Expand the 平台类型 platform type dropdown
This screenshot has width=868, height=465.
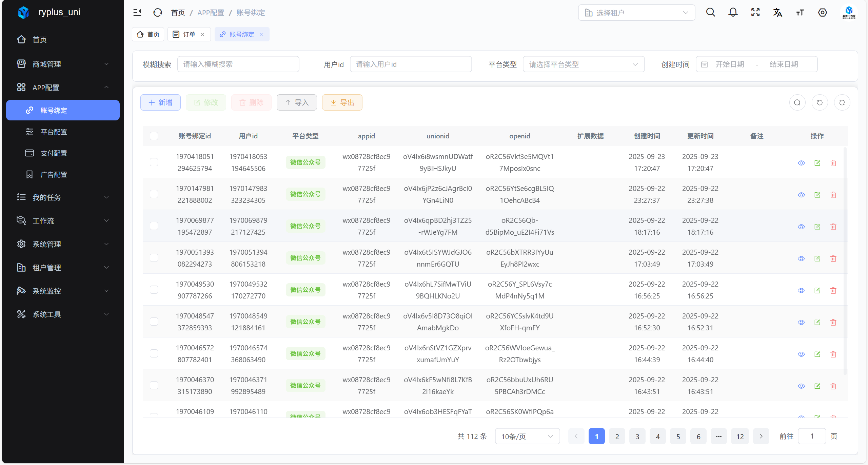pyautogui.click(x=584, y=64)
